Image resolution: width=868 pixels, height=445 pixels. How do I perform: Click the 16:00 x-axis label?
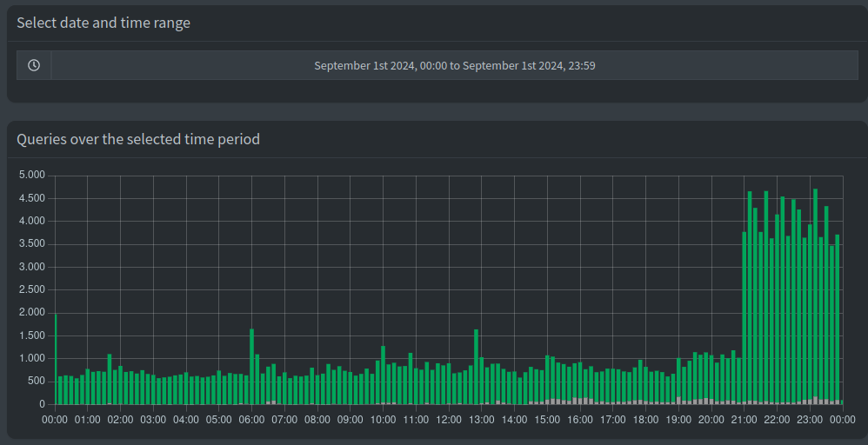(x=580, y=420)
